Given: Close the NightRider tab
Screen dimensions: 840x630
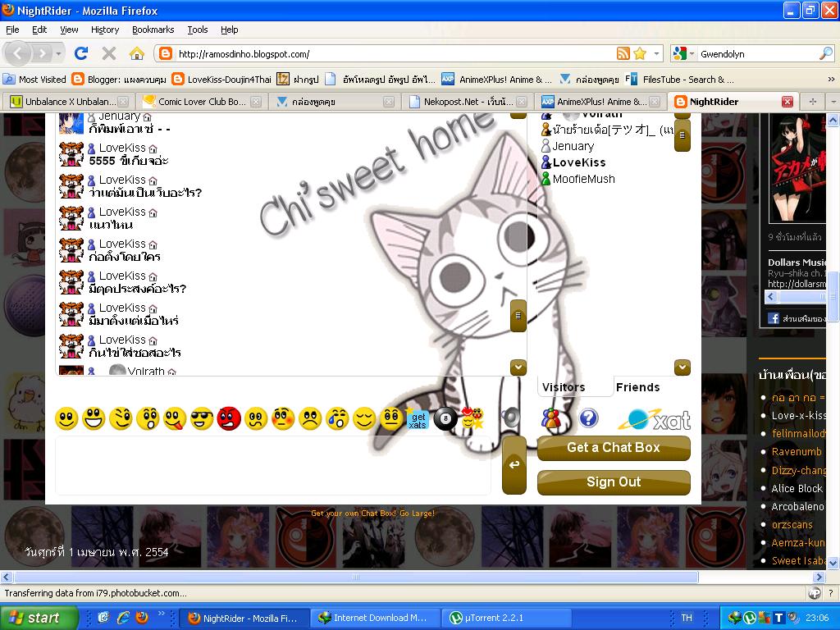Looking at the screenshot, I should 787,101.
